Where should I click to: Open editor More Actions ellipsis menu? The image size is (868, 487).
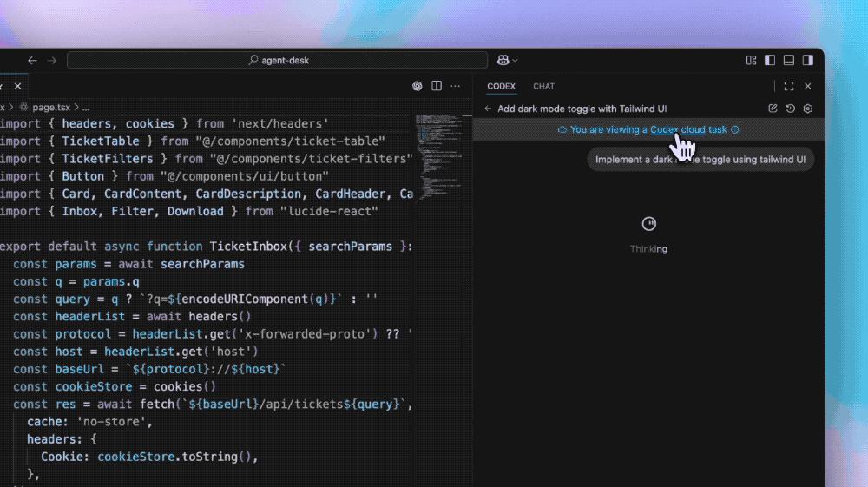tap(456, 86)
